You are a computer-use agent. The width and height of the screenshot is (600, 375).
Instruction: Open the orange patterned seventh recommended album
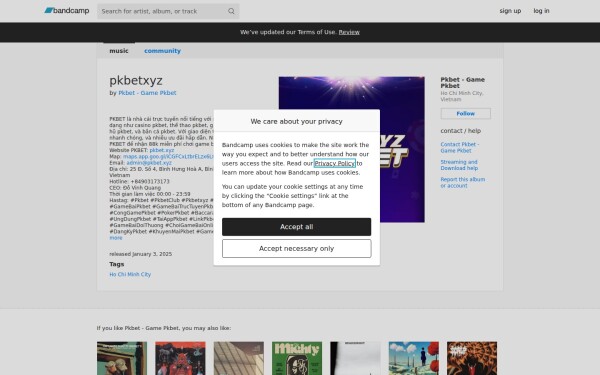tap(472, 359)
